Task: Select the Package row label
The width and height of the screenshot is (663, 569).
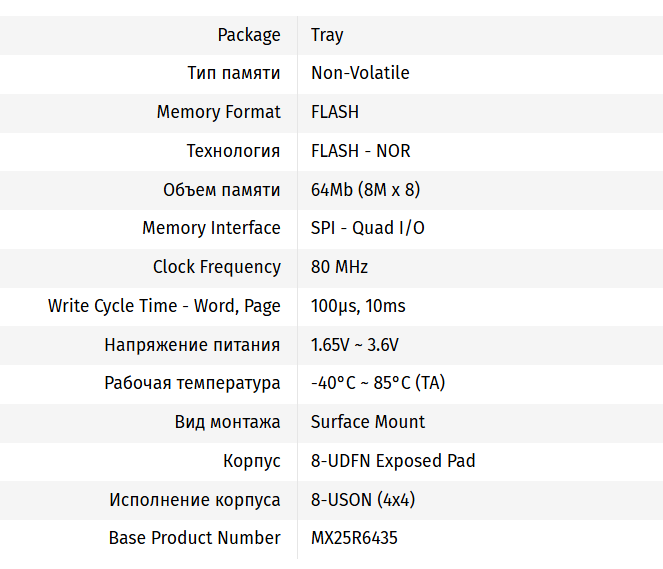Action: pos(249,35)
